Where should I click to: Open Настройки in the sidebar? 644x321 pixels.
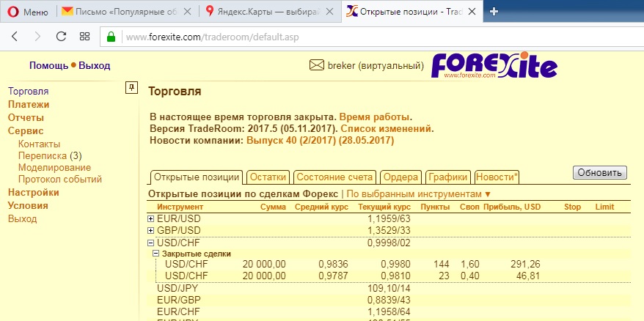point(34,193)
